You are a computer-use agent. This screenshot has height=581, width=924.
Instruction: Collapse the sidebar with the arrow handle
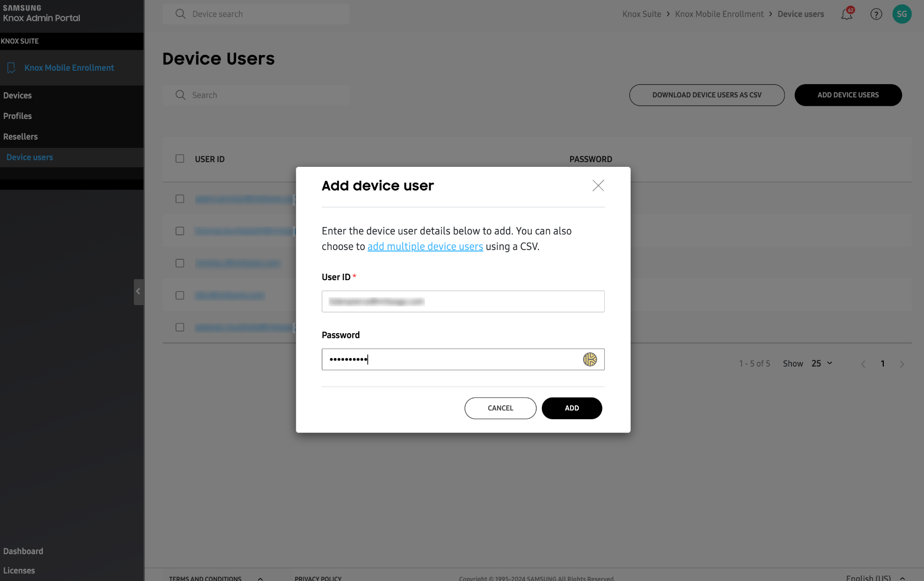pyautogui.click(x=138, y=292)
